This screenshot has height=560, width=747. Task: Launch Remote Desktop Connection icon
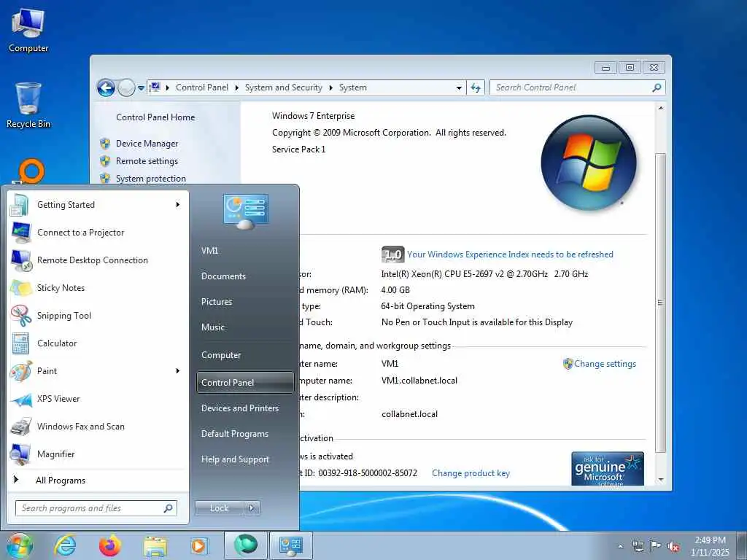tap(21, 260)
